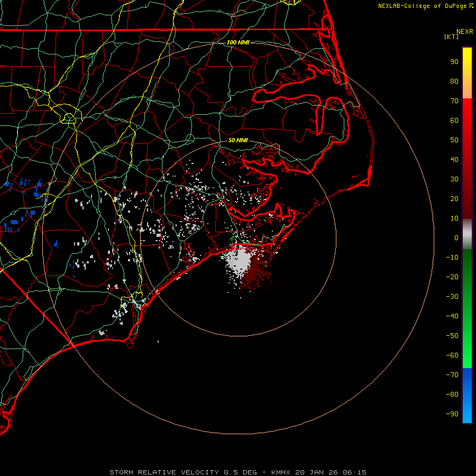Click the -70 value on color scale

452,374
